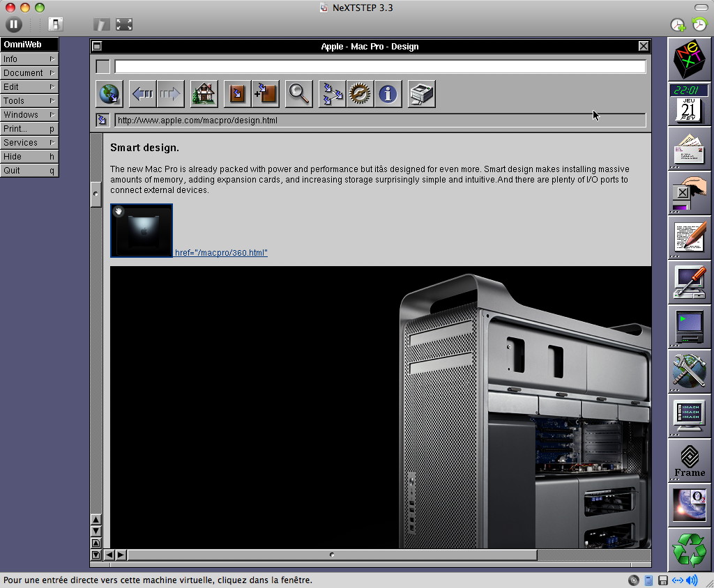Add bookmark with the plus book icon

265,94
